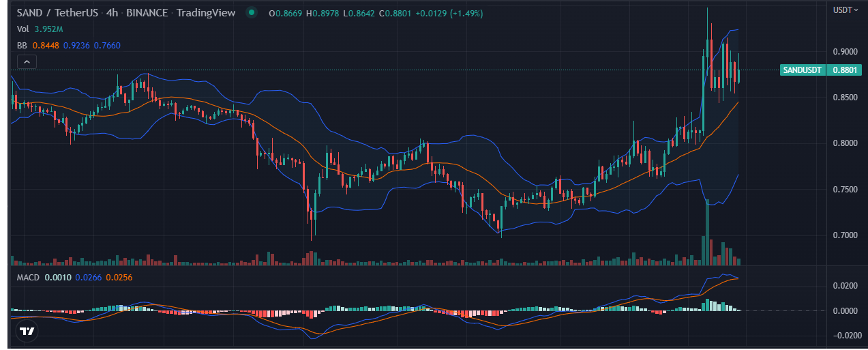This screenshot has height=350, width=868.
Task: Click the volume value 3.952M
Action: pyautogui.click(x=48, y=29)
